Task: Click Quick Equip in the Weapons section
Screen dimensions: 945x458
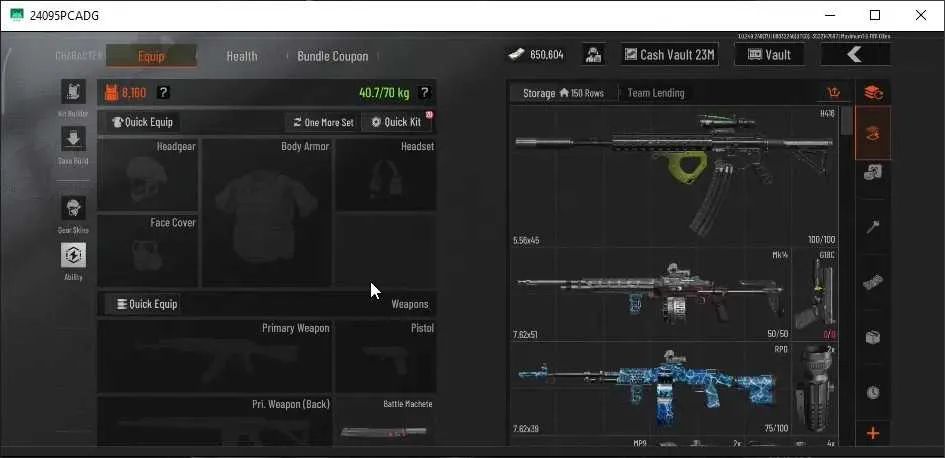Action: coord(142,304)
